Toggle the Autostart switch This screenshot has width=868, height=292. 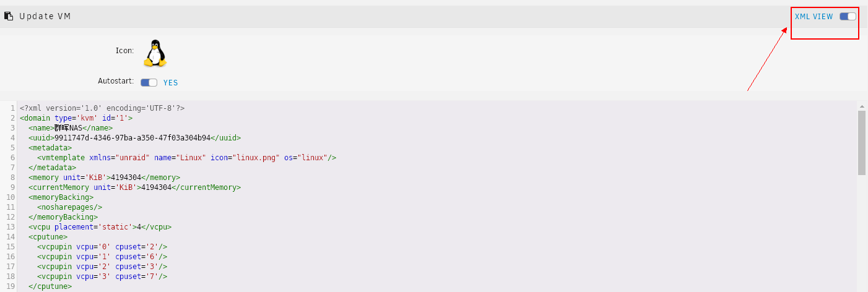coord(149,82)
